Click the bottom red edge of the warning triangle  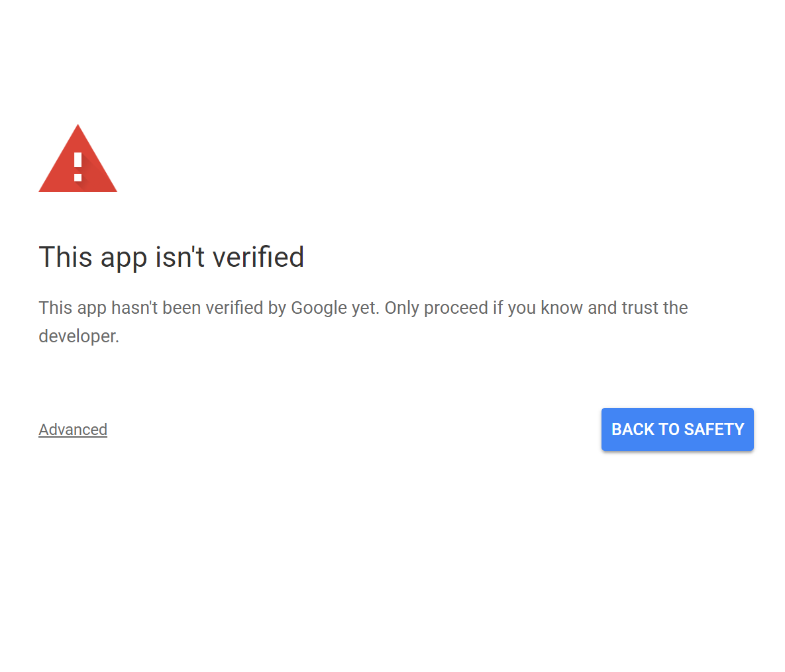click(78, 190)
